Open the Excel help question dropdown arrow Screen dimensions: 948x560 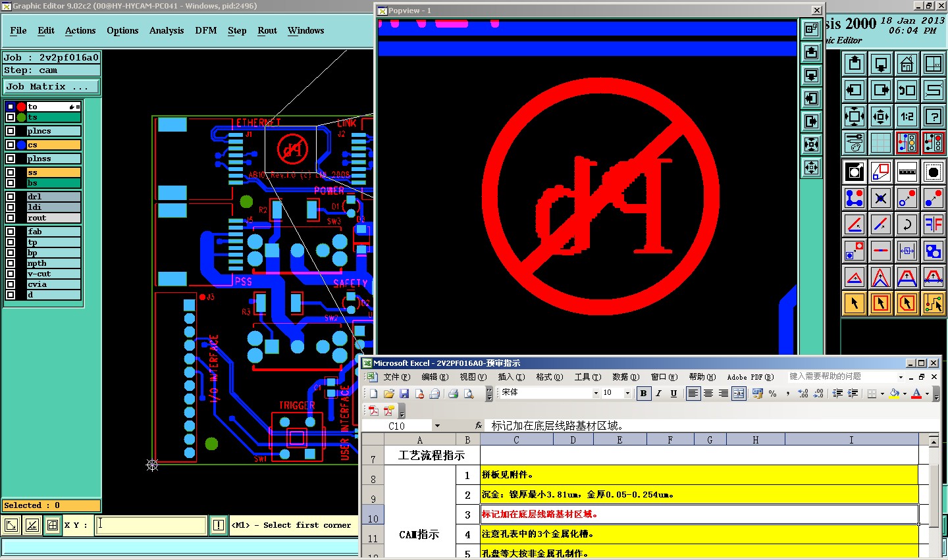point(901,377)
